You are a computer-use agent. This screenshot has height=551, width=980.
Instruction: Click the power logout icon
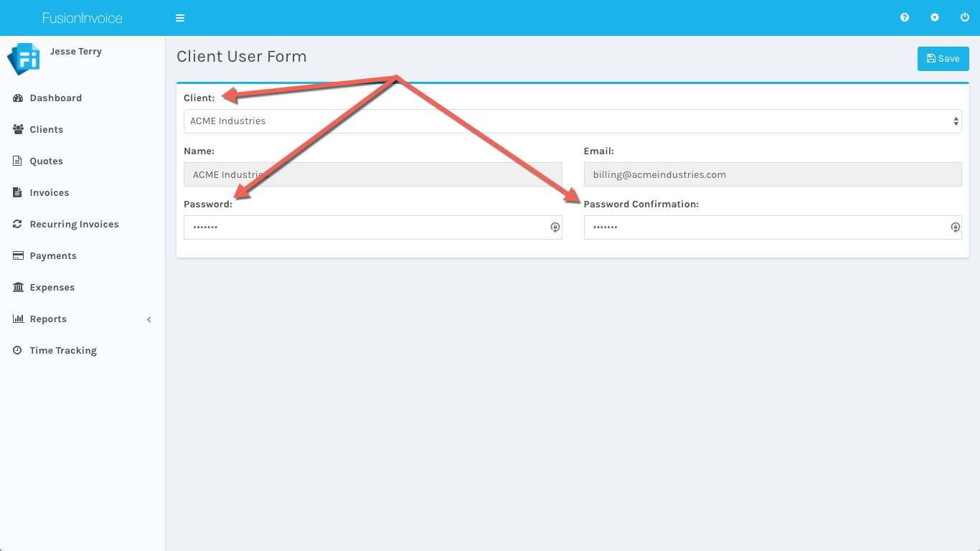point(965,18)
